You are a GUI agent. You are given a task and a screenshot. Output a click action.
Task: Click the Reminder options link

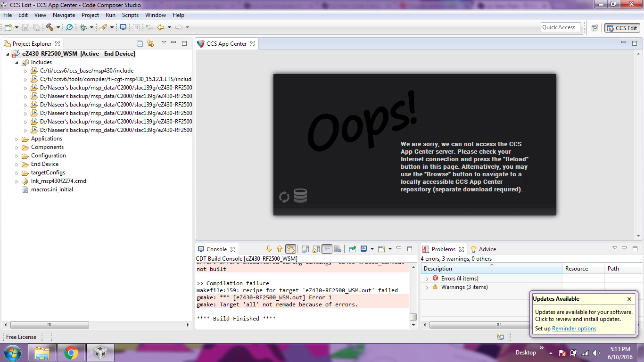pos(574,329)
